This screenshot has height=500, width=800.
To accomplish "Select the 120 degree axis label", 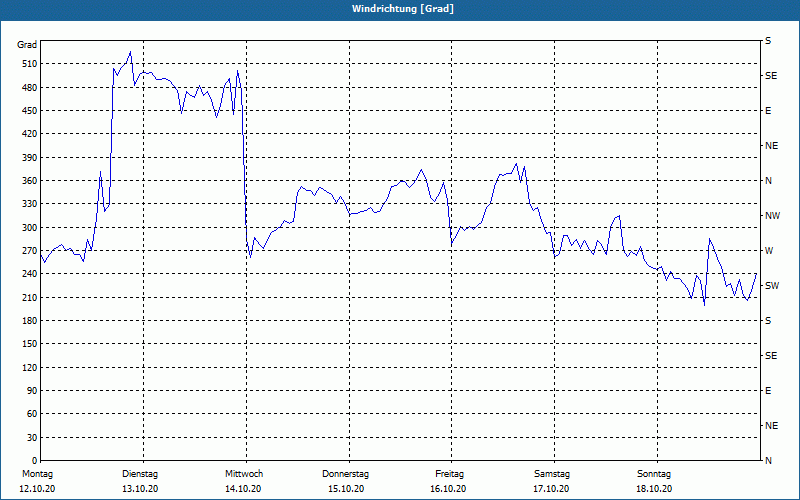I will pos(31,367).
